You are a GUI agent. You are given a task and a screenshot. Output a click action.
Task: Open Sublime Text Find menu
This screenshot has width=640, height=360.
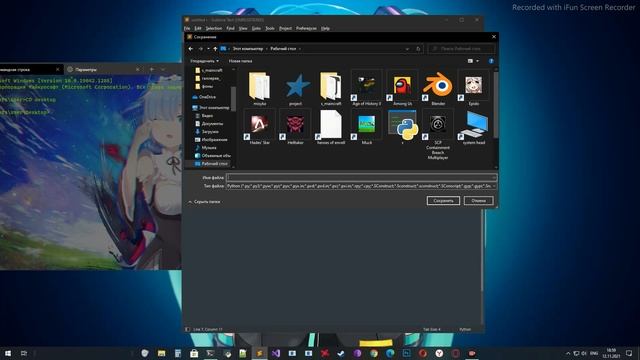point(230,28)
